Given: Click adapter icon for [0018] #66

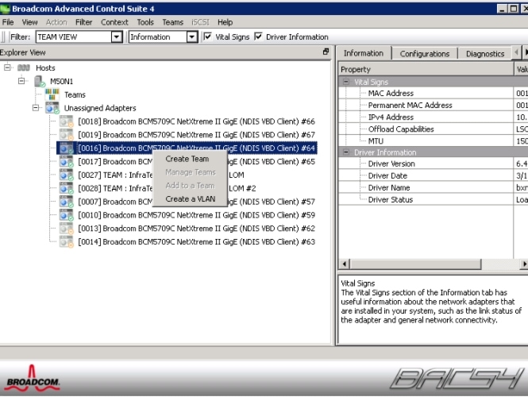Looking at the screenshot, I should [67, 121].
